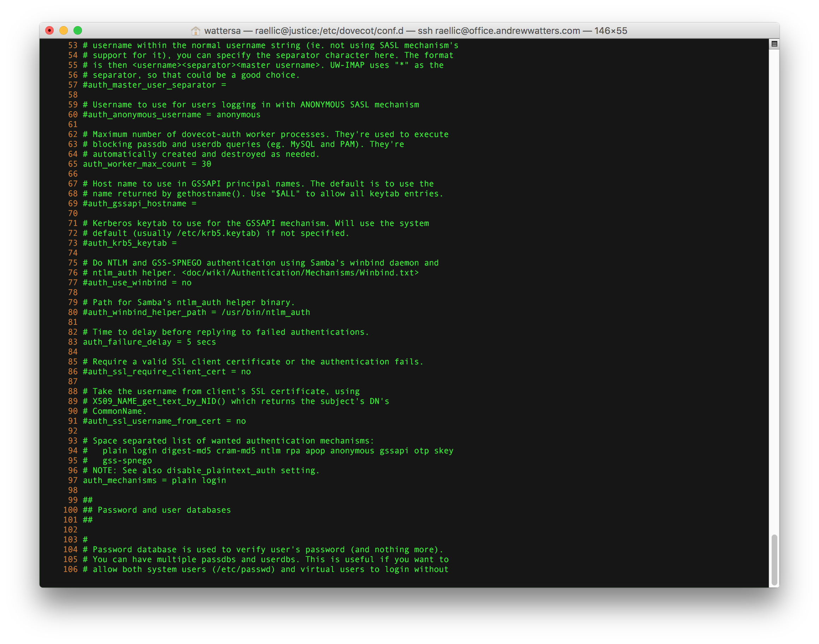Click 'auth_worker_max_count = 30' on line 65
Image resolution: width=819 pixels, height=644 pixels.
(147, 164)
